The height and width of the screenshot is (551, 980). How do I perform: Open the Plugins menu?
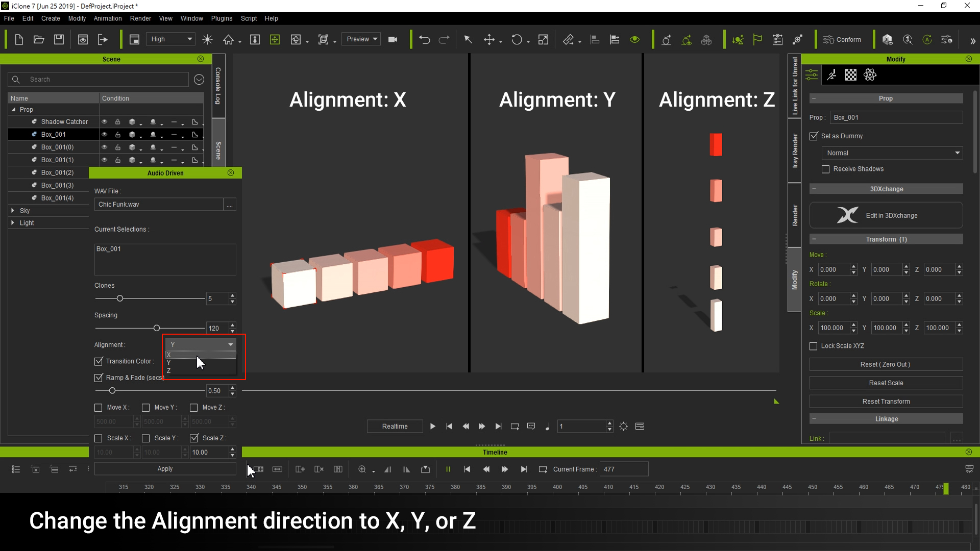222,18
